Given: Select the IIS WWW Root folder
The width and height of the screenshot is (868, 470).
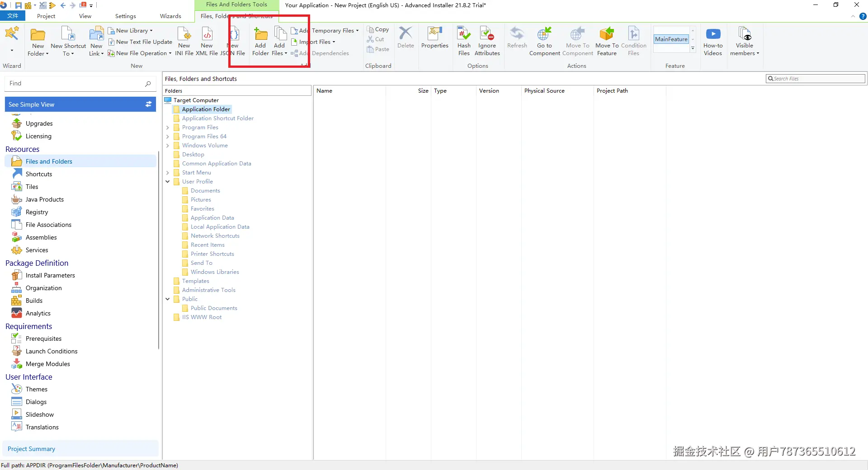Looking at the screenshot, I should pyautogui.click(x=202, y=317).
